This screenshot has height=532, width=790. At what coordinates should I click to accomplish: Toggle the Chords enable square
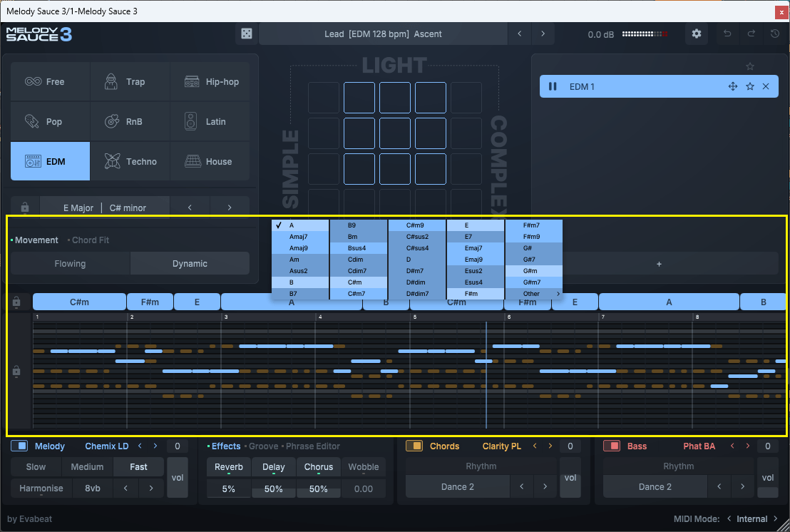[x=414, y=446]
